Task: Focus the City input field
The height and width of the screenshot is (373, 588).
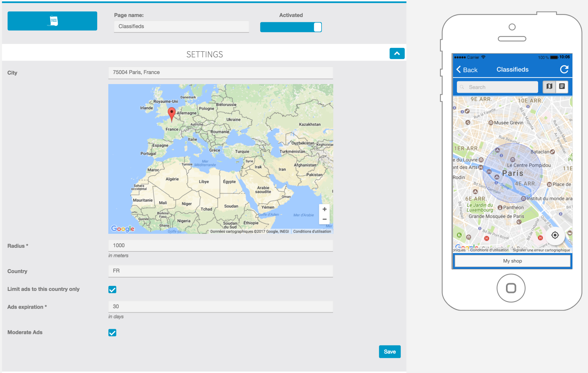Action: point(220,72)
